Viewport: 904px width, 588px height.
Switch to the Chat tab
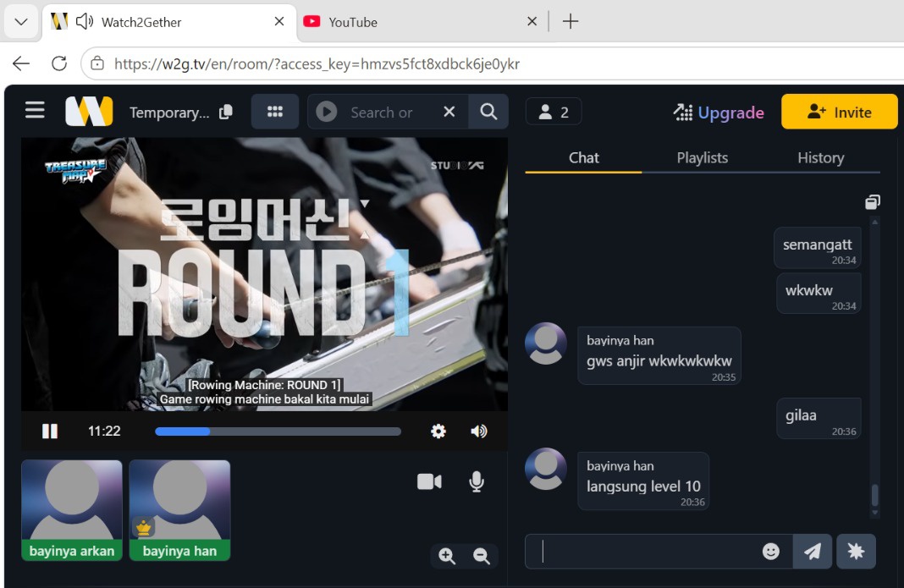(583, 158)
